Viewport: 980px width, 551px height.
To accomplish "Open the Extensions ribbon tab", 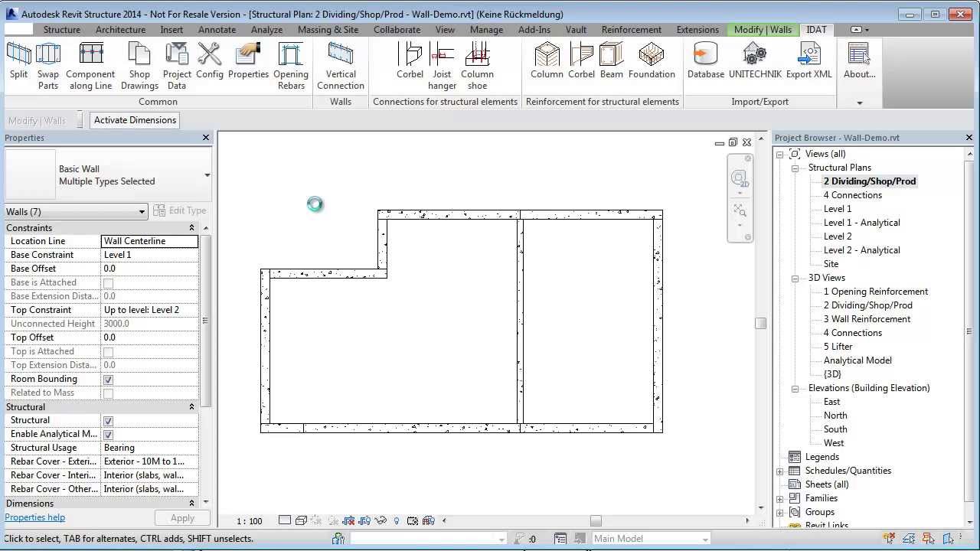I will coord(697,30).
